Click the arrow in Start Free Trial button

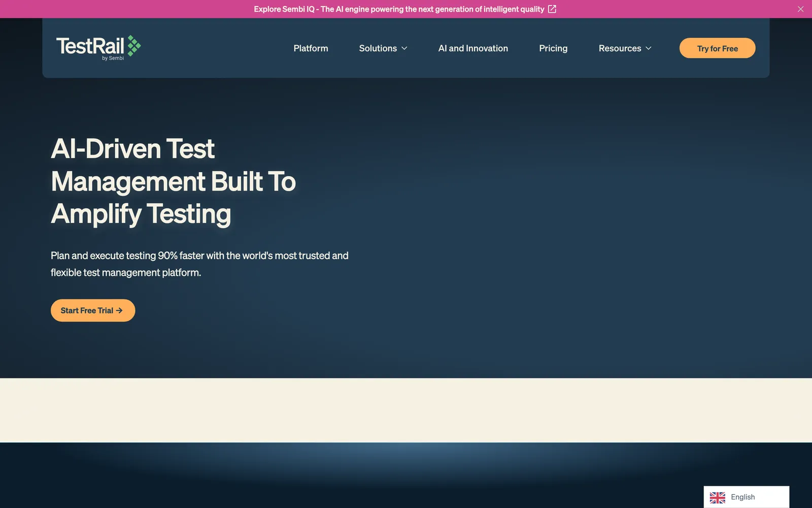coord(119,310)
